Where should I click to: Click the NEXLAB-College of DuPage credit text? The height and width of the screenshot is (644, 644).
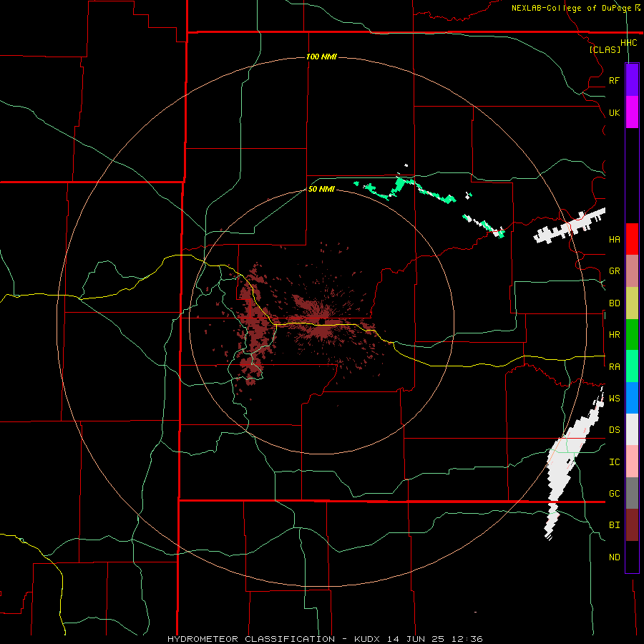tap(572, 8)
